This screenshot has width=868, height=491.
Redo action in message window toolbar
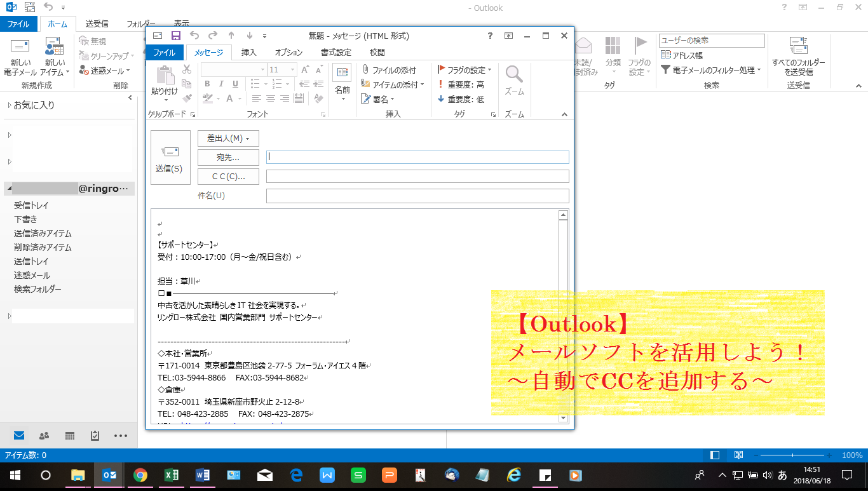(x=213, y=36)
